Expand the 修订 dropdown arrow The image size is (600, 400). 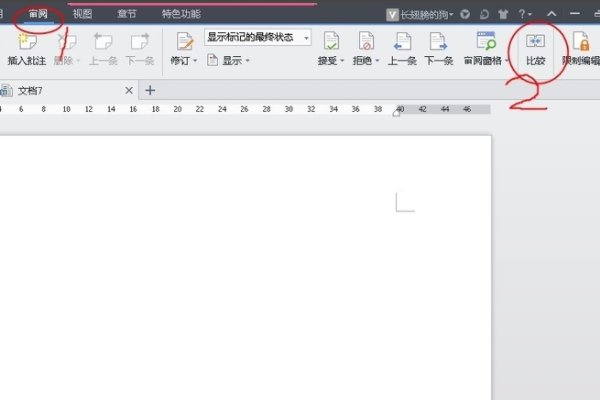point(195,60)
